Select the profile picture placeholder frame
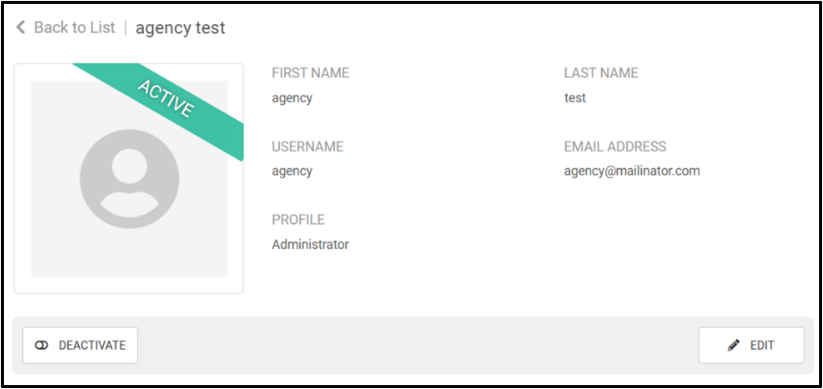 (x=129, y=178)
